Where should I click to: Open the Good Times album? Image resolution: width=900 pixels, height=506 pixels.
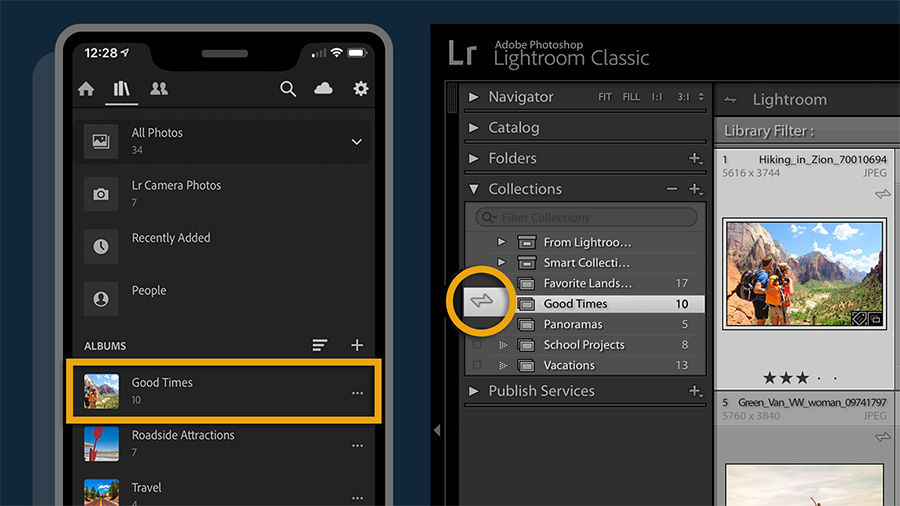coord(224,391)
